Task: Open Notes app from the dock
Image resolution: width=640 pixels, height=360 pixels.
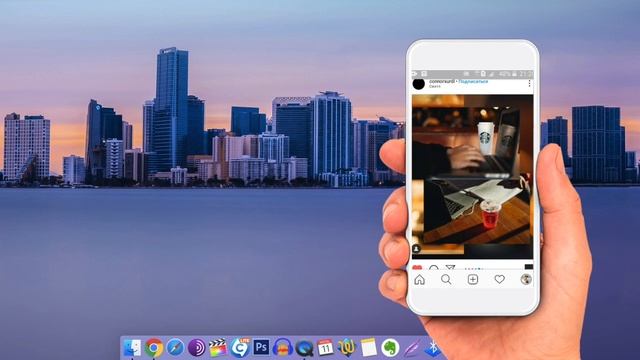Action: (369, 348)
